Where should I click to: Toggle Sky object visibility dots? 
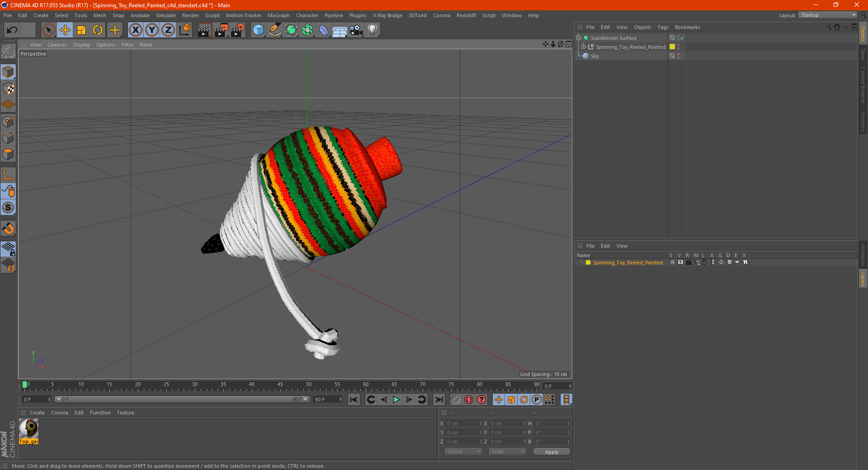679,56
